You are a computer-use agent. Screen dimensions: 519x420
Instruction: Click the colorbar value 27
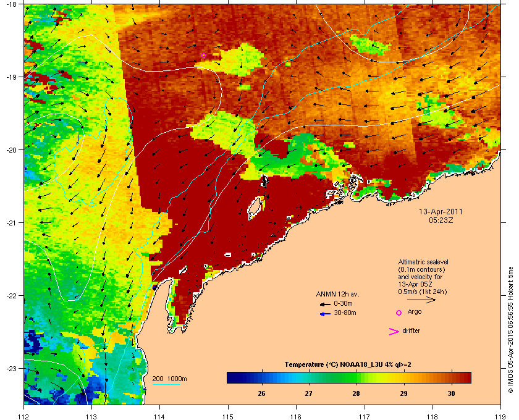point(309,393)
